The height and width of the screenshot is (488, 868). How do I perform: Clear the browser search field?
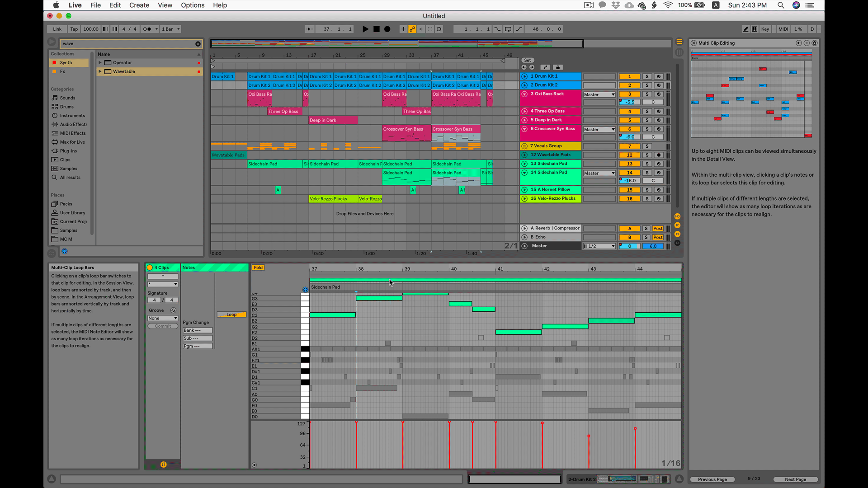(198, 44)
